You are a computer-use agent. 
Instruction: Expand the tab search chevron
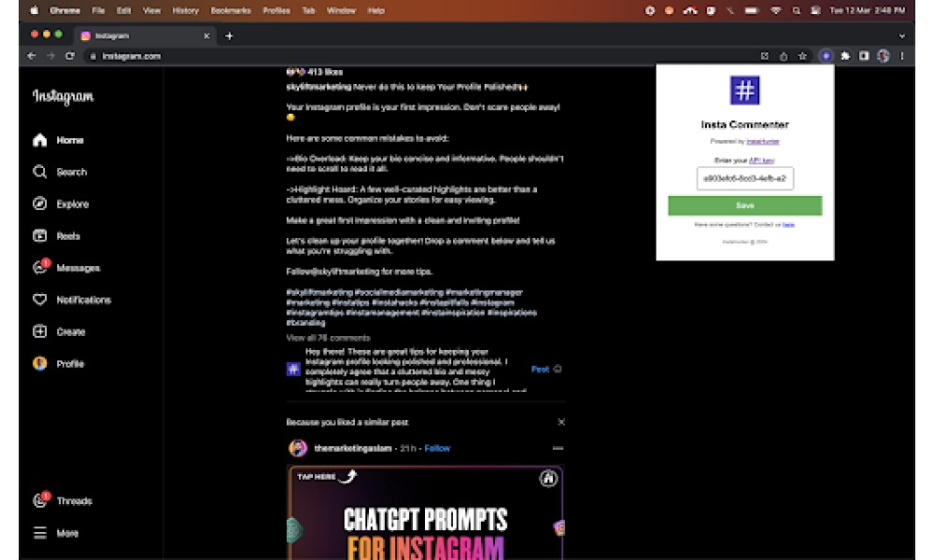(902, 35)
